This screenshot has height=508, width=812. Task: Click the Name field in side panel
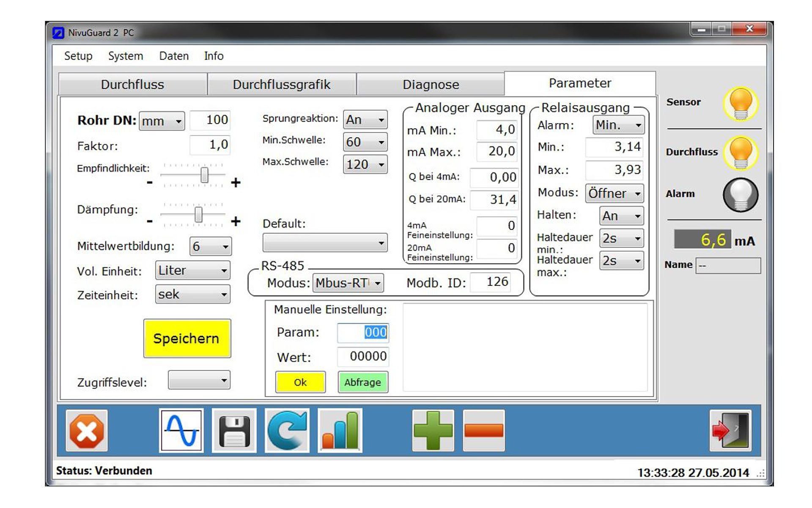(728, 265)
